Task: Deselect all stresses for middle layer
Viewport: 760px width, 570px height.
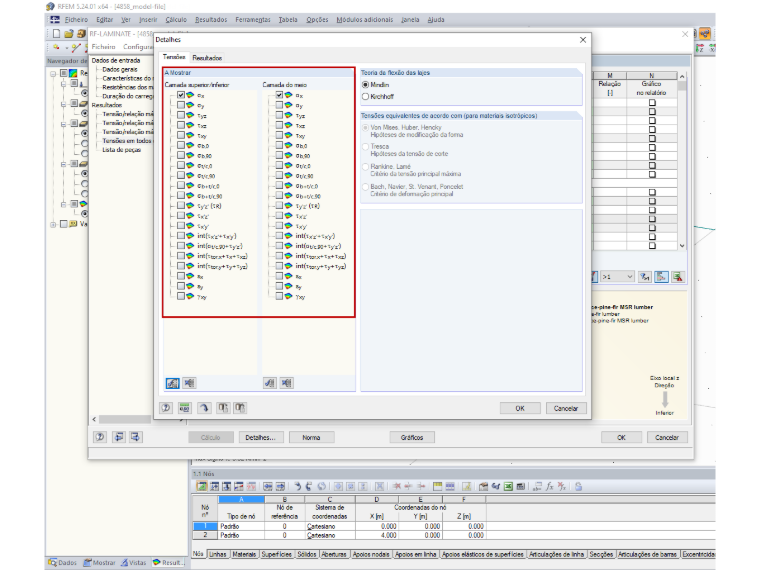Action: click(x=286, y=383)
